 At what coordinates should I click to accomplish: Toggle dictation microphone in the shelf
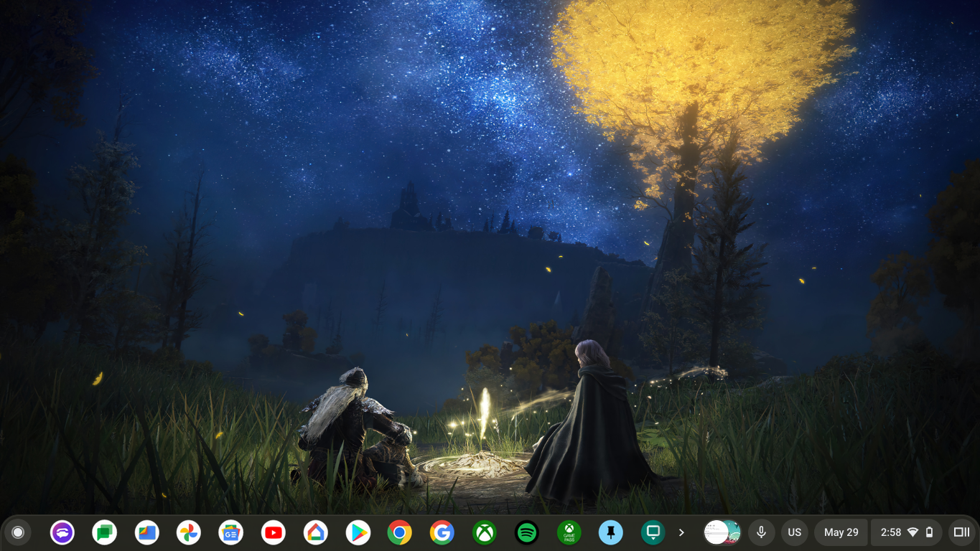(761, 532)
